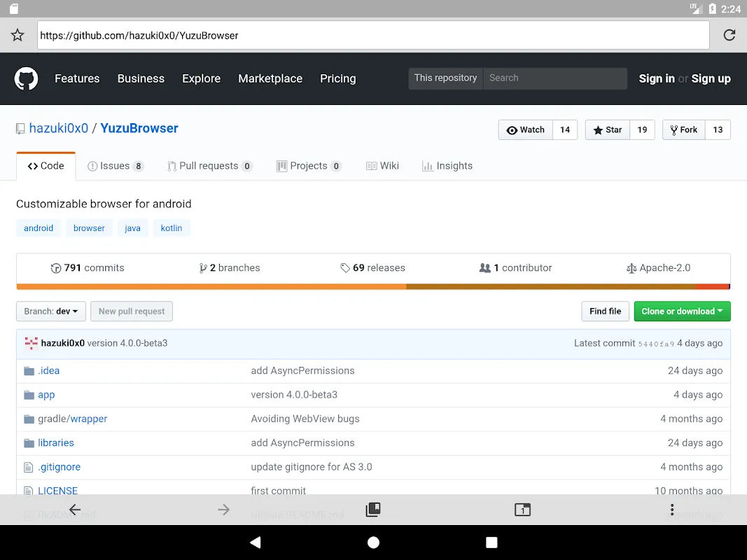Click the New pull request button
This screenshot has height=560, width=747.
pos(132,311)
